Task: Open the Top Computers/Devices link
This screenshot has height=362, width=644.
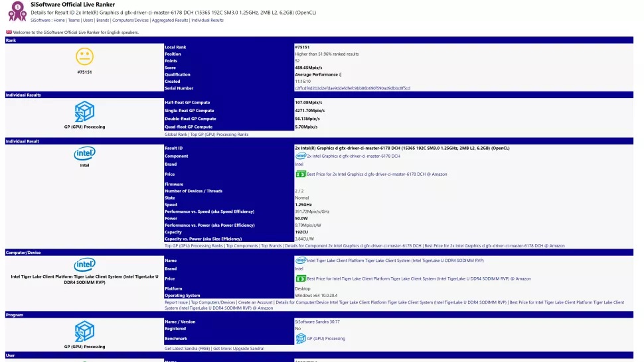Action: [x=212, y=302]
